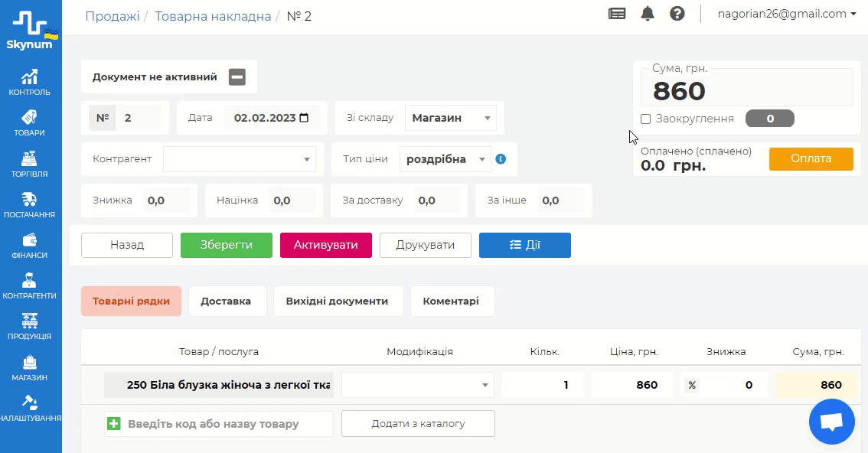Click the price type info icon
868x453 pixels.
(501, 159)
